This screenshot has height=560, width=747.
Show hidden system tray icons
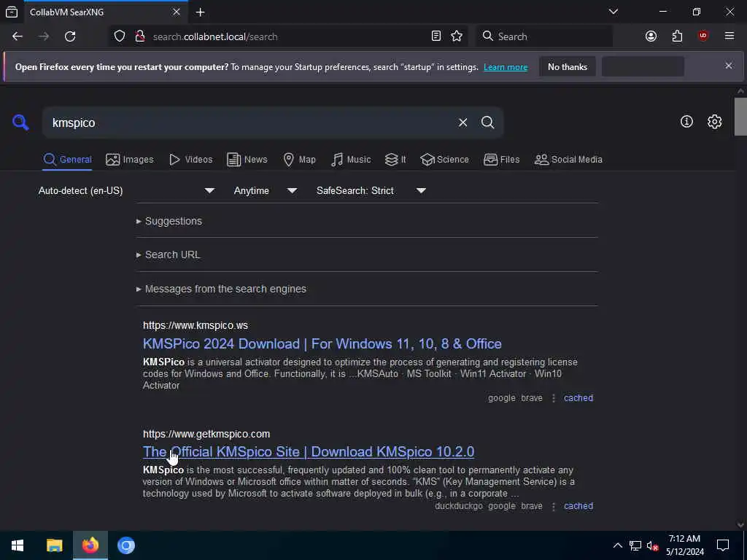[x=617, y=545]
